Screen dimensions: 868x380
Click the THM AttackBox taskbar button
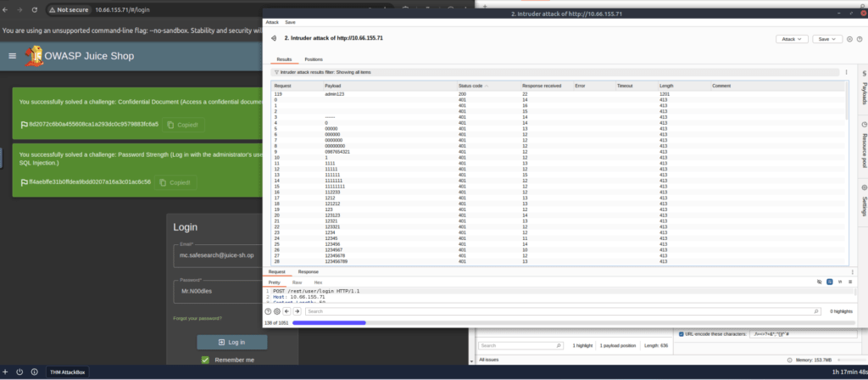[x=68, y=372]
